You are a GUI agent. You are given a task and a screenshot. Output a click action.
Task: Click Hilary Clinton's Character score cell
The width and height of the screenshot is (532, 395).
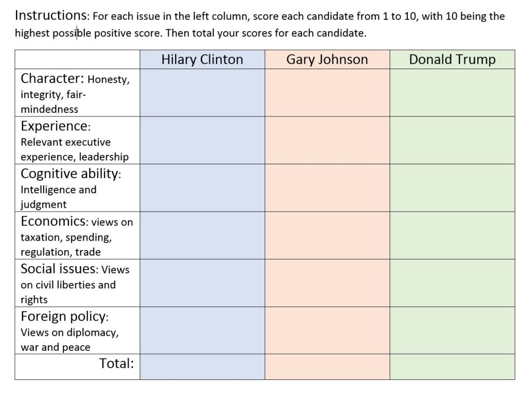(202, 93)
